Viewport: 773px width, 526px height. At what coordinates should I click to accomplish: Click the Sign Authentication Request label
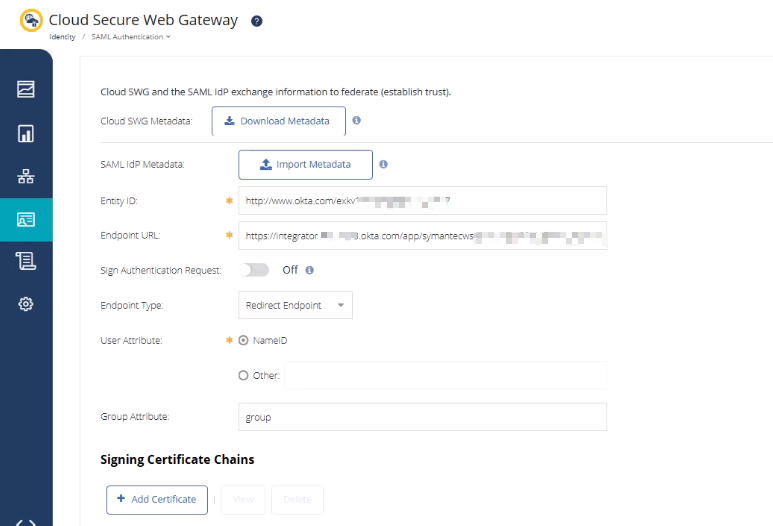pyautogui.click(x=161, y=271)
